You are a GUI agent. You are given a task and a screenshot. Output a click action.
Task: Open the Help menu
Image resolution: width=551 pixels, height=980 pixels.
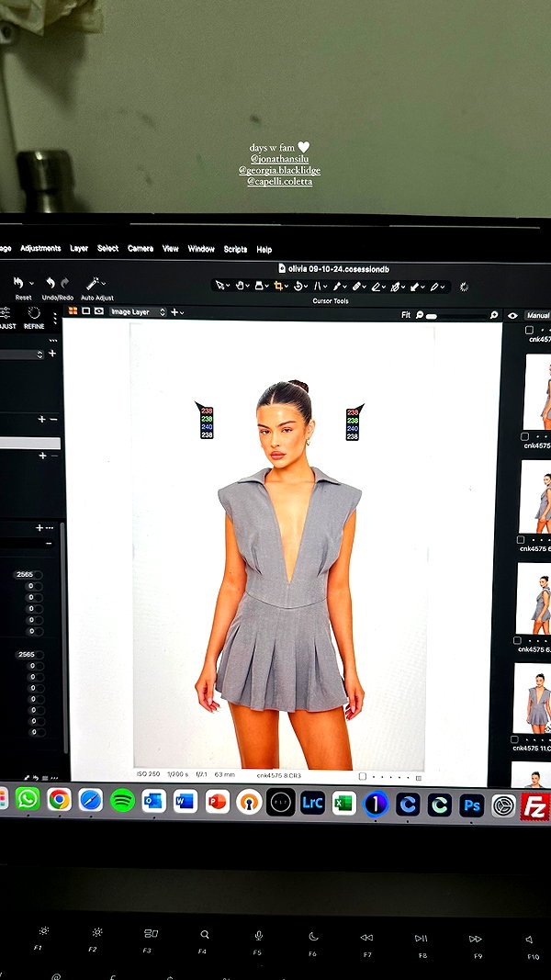click(x=264, y=250)
